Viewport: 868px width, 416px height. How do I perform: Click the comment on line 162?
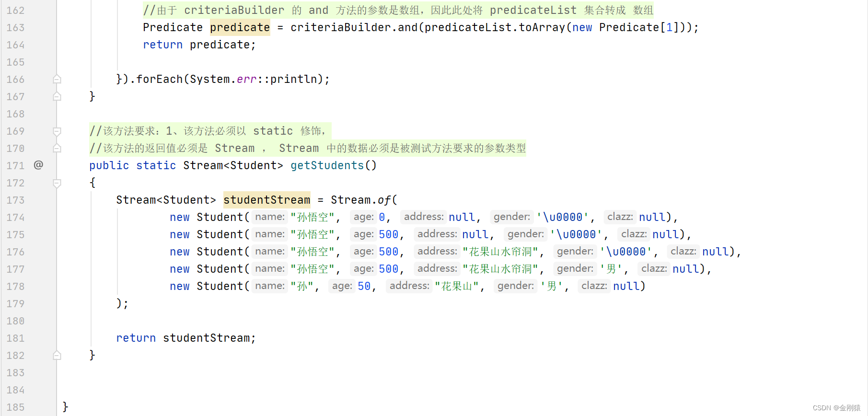coord(398,10)
